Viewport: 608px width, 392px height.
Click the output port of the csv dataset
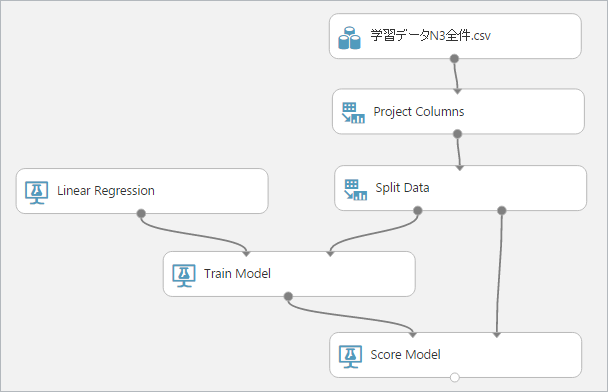(x=454, y=59)
